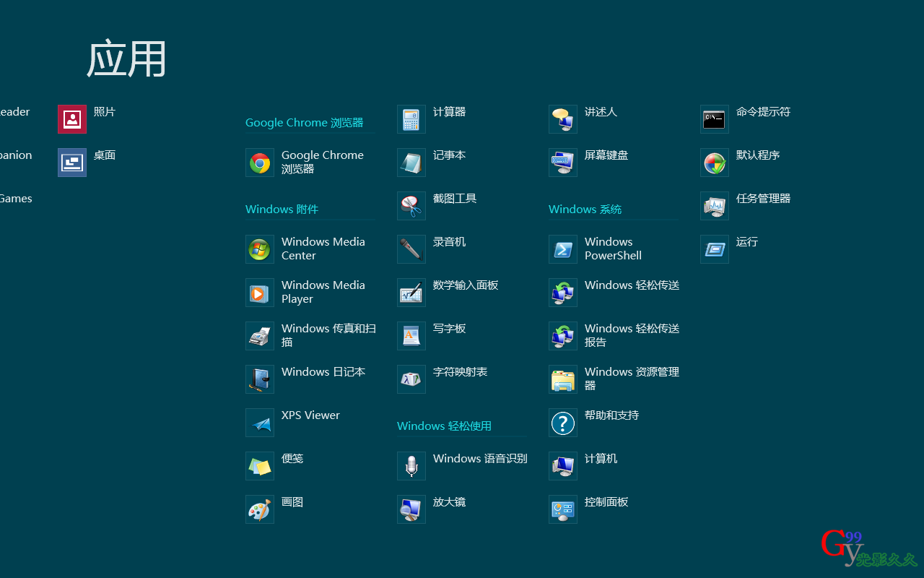Open 录音机 sound recorder icon
924x578 pixels.
click(411, 249)
